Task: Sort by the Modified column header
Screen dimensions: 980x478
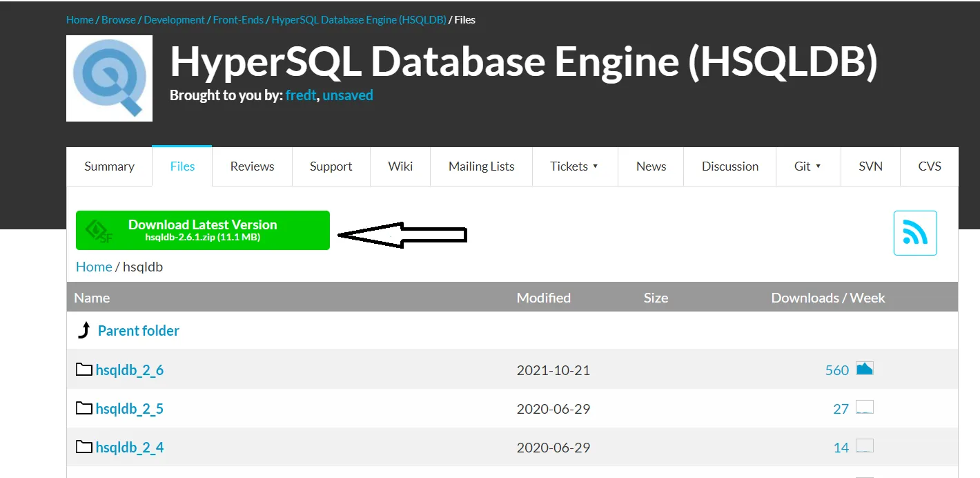Action: pos(544,298)
